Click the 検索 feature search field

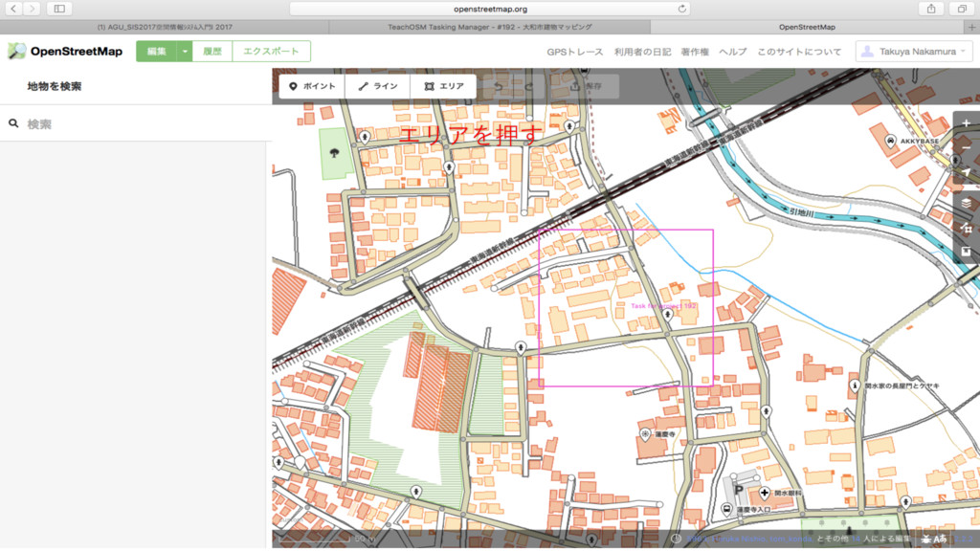tap(144, 124)
